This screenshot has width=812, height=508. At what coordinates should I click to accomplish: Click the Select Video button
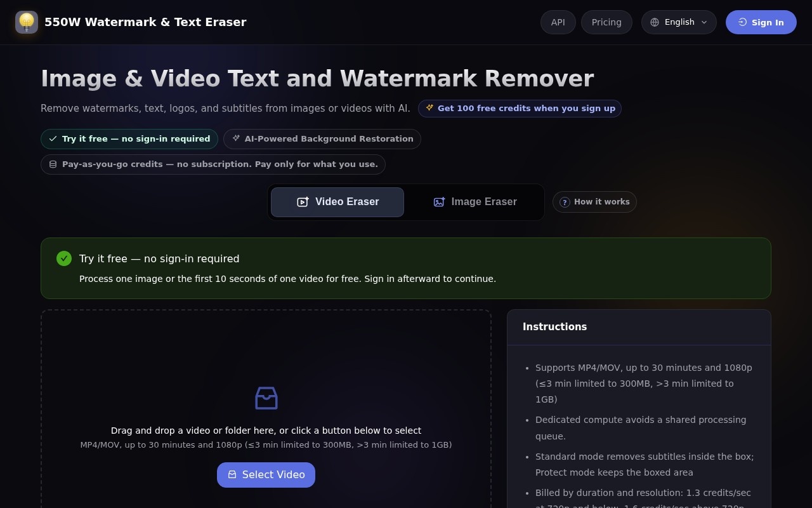point(266,475)
